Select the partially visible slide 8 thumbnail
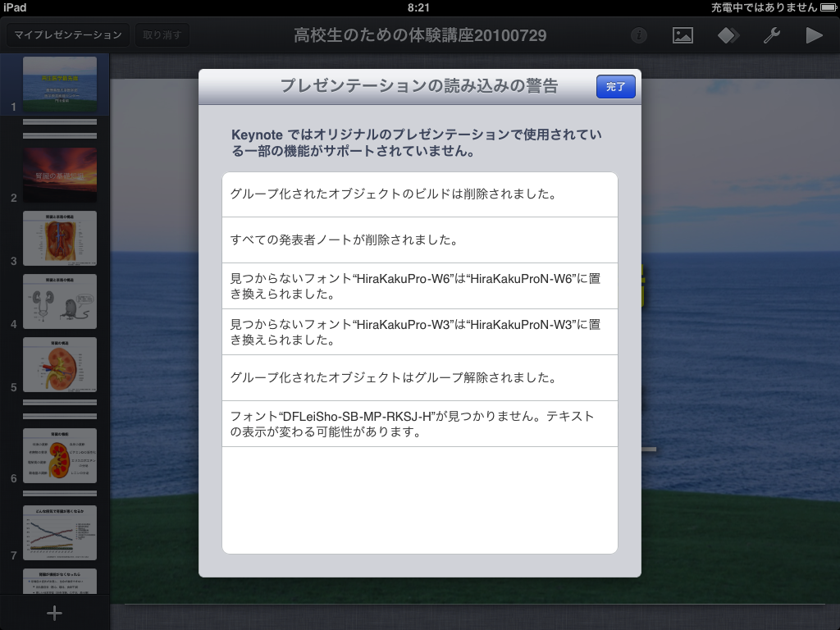Screen dimensions: 840x630 pyautogui.click(x=60, y=582)
